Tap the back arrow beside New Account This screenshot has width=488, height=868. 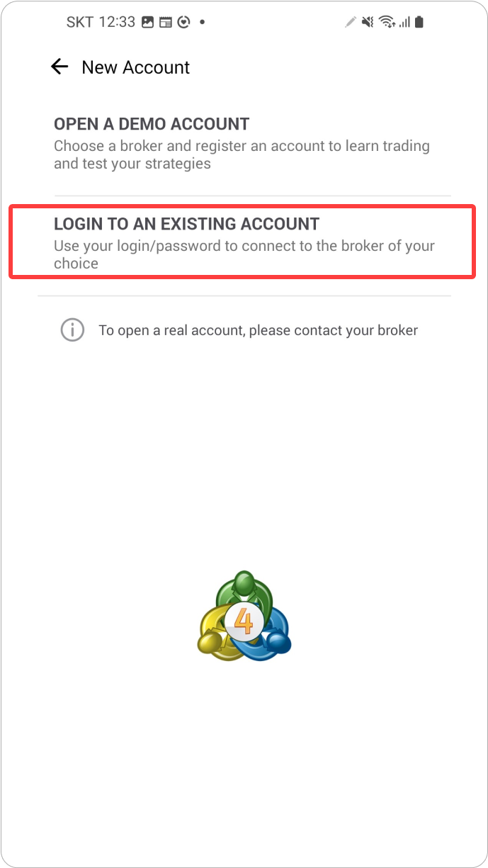point(59,67)
